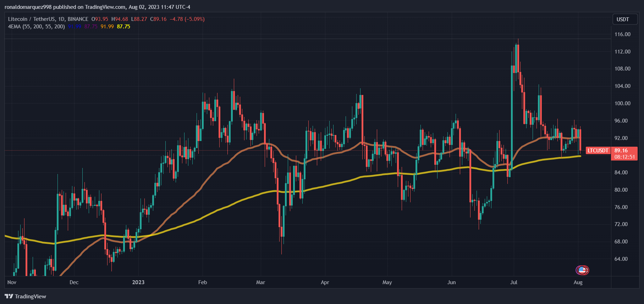Click the TradingView logo at bottom left
This screenshot has height=304, width=644.
click(x=26, y=296)
